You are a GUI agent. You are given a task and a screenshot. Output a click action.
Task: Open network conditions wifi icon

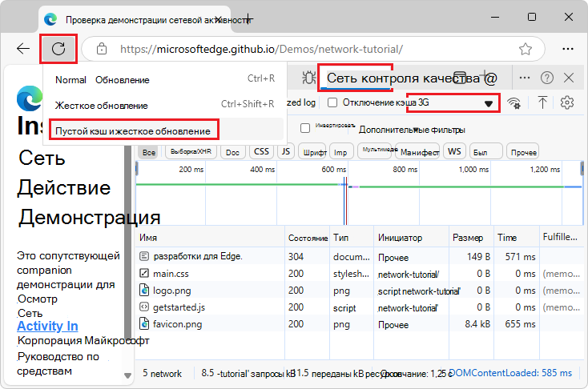tap(513, 102)
